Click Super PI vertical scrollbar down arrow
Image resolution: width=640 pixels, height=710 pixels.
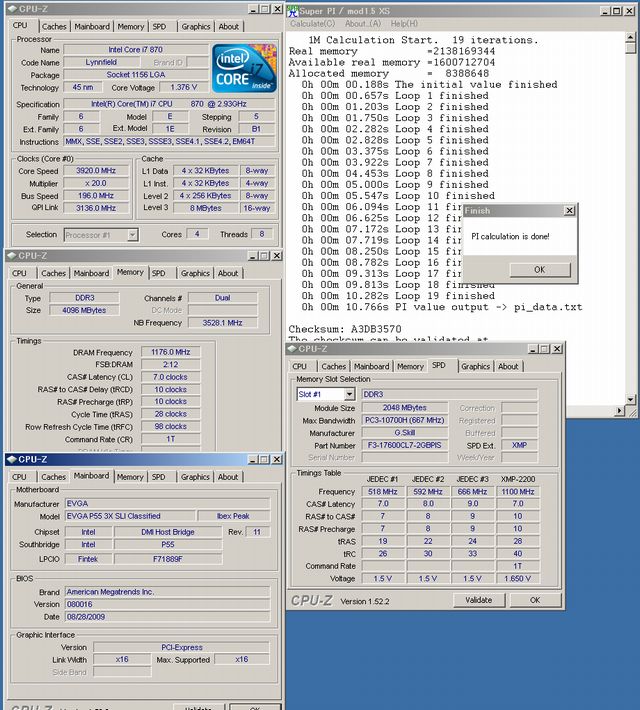630,399
